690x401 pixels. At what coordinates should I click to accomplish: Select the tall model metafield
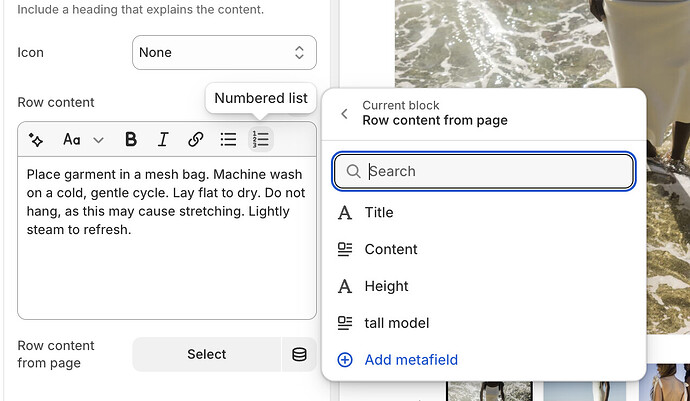[x=397, y=322]
